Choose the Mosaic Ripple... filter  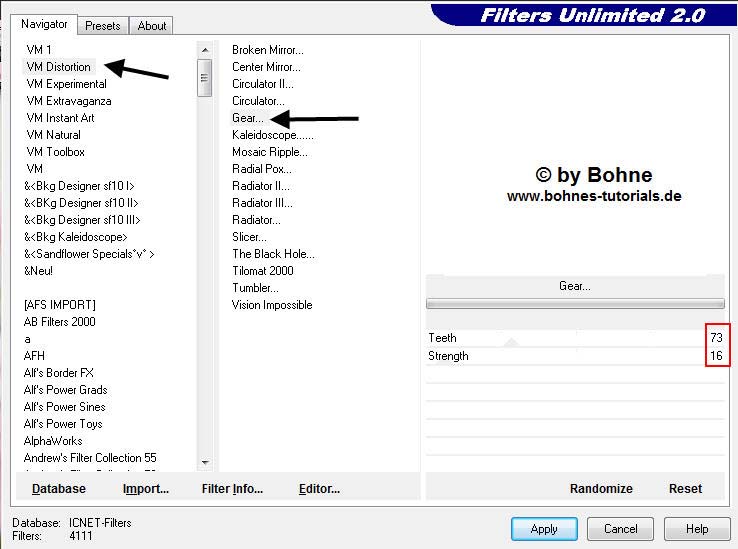click(x=270, y=152)
